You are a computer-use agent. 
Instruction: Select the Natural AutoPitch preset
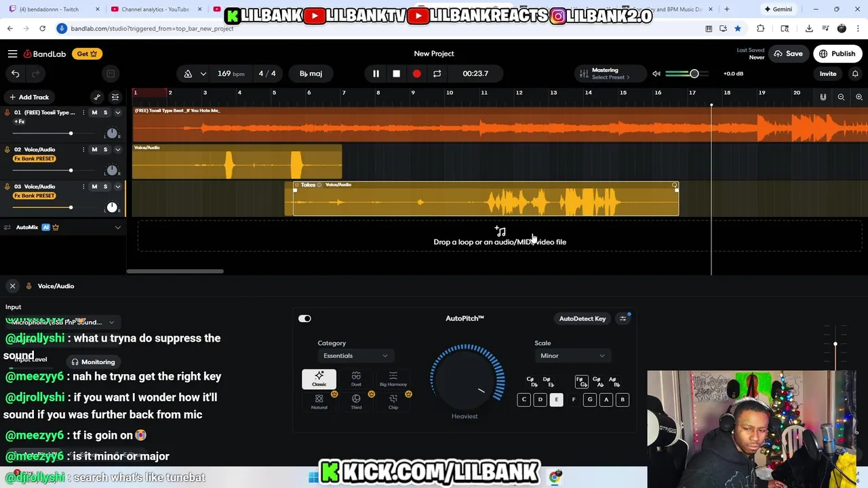pyautogui.click(x=319, y=401)
